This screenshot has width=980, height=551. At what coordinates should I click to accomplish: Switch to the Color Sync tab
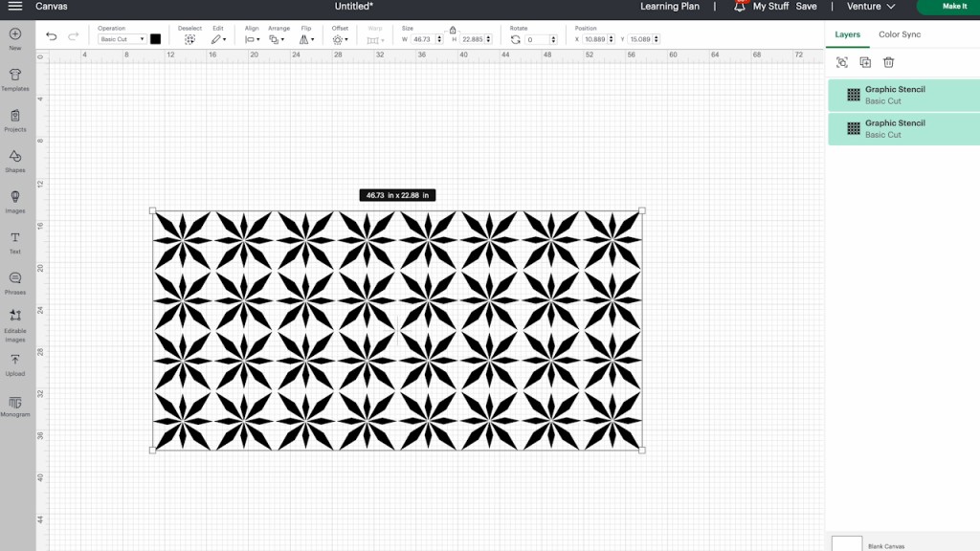tap(898, 34)
